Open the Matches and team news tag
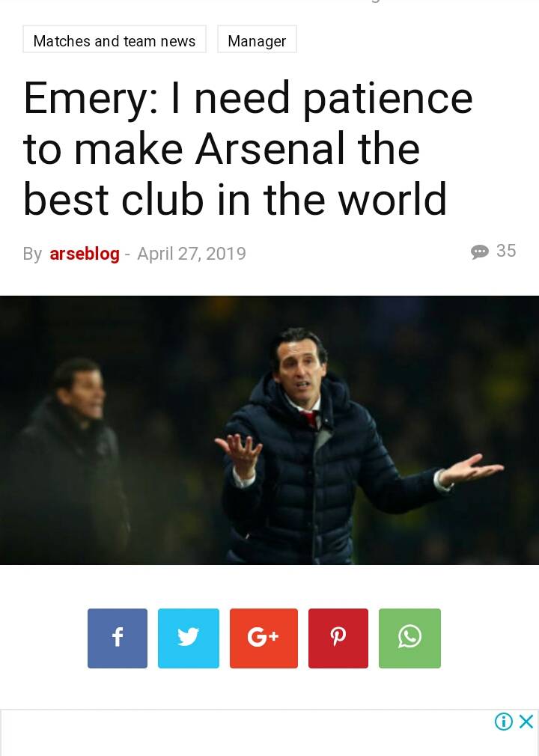Image resolution: width=539 pixels, height=756 pixels. click(x=115, y=39)
